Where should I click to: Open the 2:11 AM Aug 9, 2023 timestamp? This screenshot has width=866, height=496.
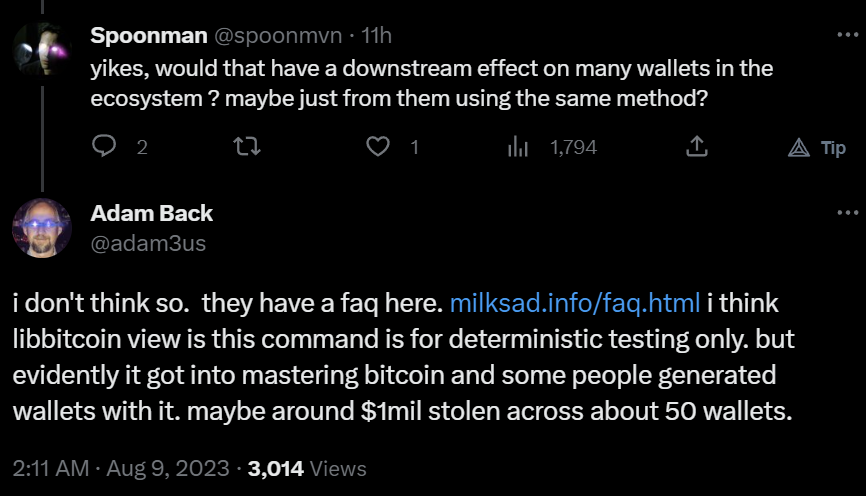click(120, 468)
